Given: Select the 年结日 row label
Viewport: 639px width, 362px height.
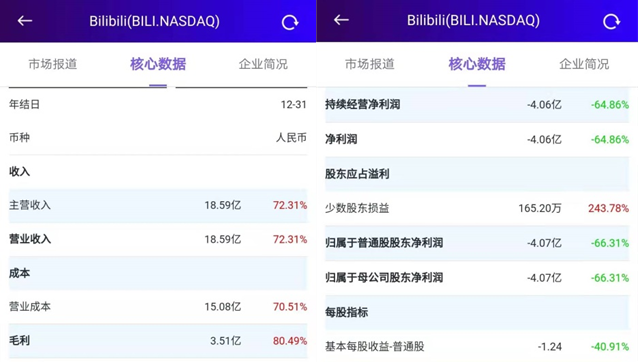Looking at the screenshot, I should pyautogui.click(x=24, y=104).
